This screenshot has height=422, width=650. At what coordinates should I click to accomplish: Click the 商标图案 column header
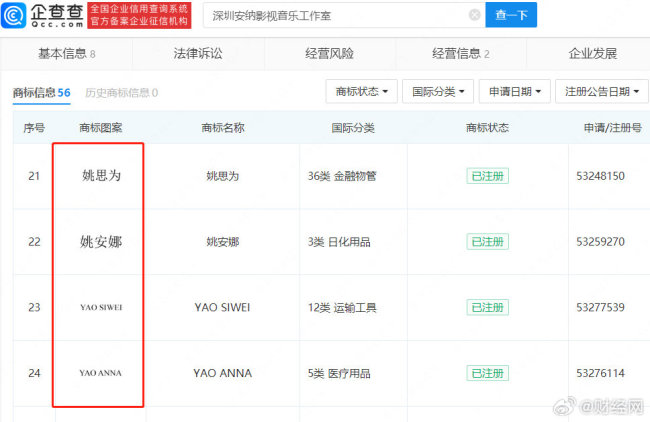tap(101, 128)
